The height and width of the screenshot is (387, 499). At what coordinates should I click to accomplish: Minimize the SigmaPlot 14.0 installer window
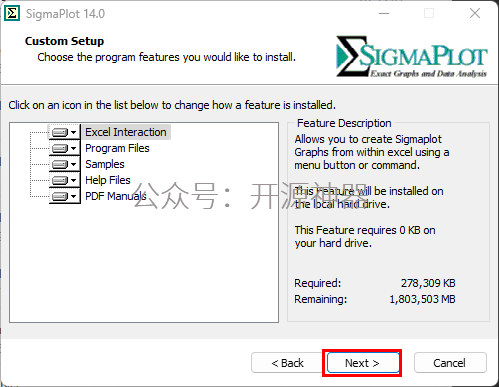click(x=384, y=14)
